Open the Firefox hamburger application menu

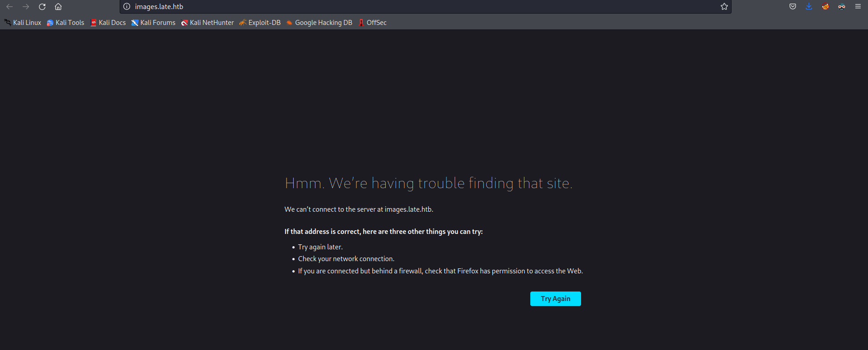coord(858,7)
